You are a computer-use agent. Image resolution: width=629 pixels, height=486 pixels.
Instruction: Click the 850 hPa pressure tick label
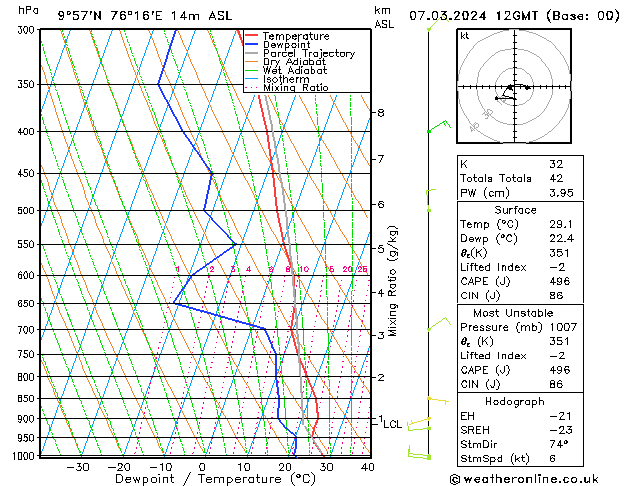pos(28,399)
